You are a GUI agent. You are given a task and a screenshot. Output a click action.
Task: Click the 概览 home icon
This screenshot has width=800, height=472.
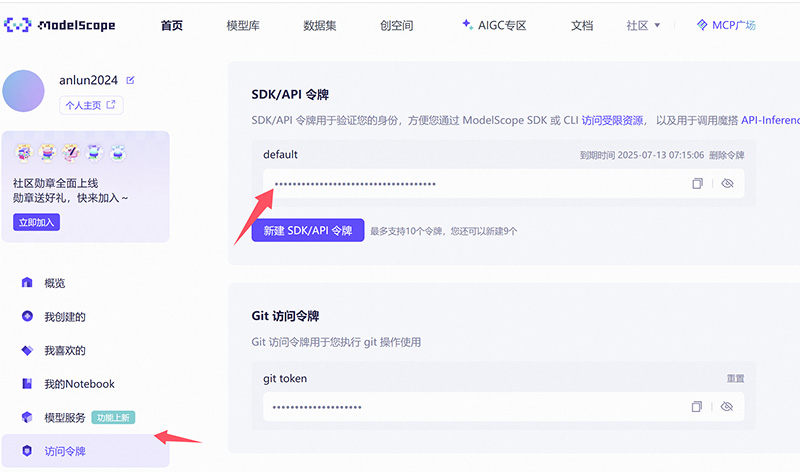coord(27,282)
